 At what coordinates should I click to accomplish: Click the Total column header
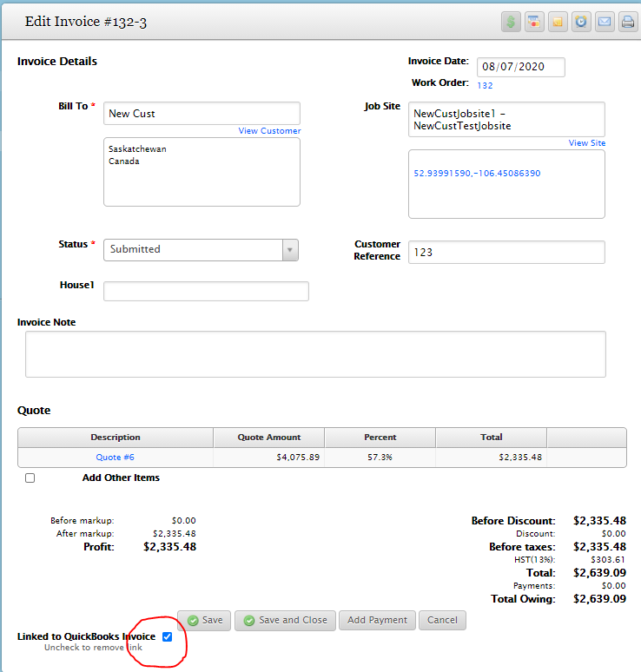point(492,438)
